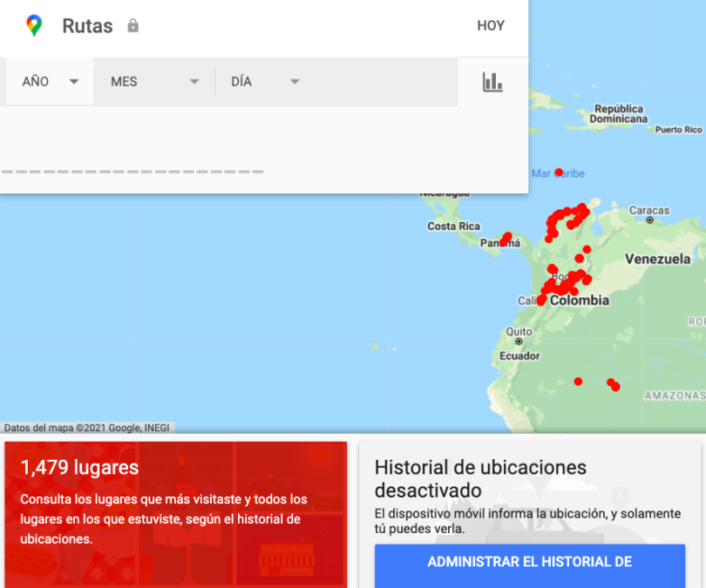Click the lock privacy icon beside Rutas
This screenshot has height=588, width=706.
(x=132, y=25)
